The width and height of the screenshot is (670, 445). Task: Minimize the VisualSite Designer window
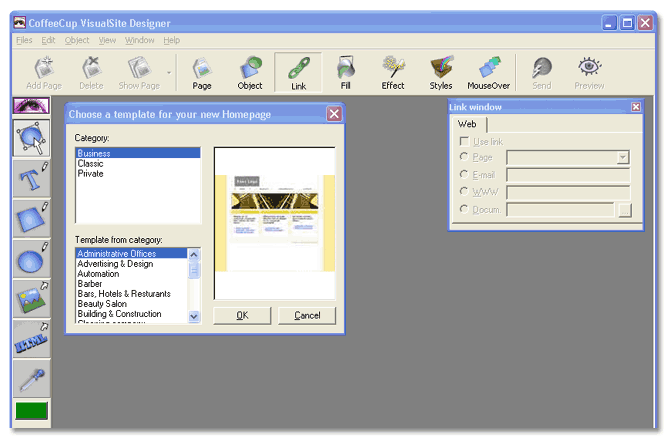tap(609, 23)
